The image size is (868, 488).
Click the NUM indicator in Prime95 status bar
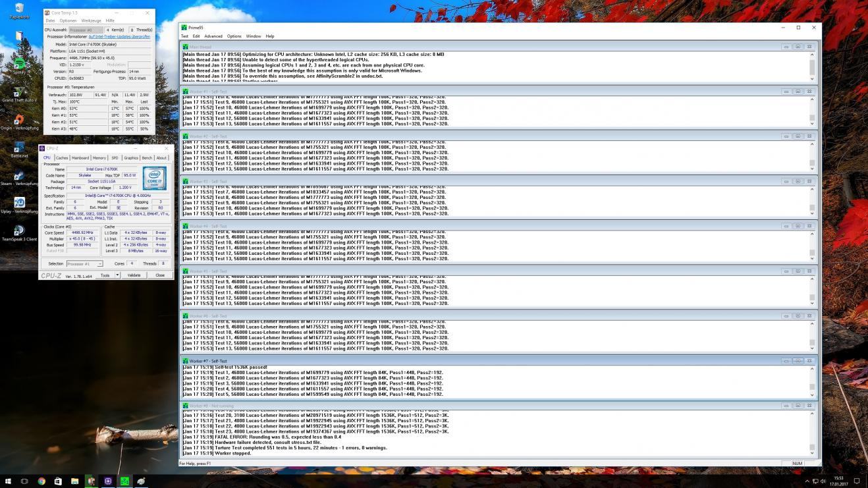(797, 464)
